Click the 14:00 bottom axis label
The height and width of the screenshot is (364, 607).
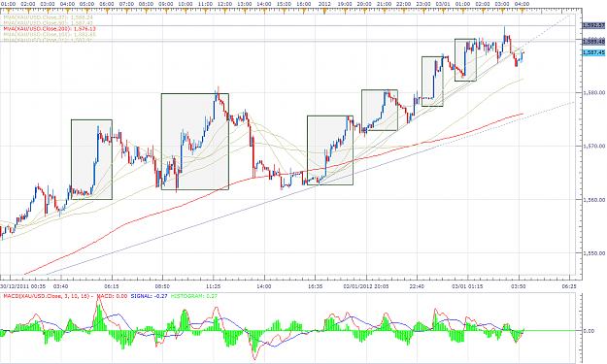click(264, 286)
